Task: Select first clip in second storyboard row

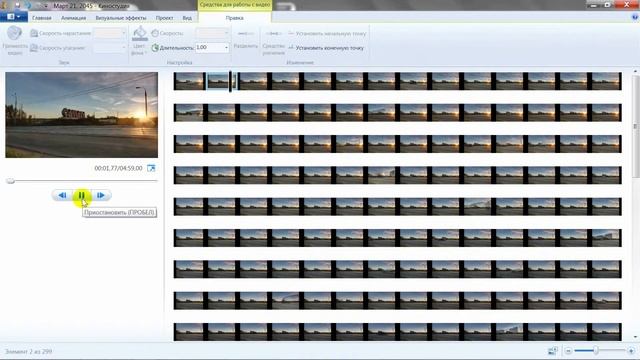Action: pyautogui.click(x=188, y=113)
